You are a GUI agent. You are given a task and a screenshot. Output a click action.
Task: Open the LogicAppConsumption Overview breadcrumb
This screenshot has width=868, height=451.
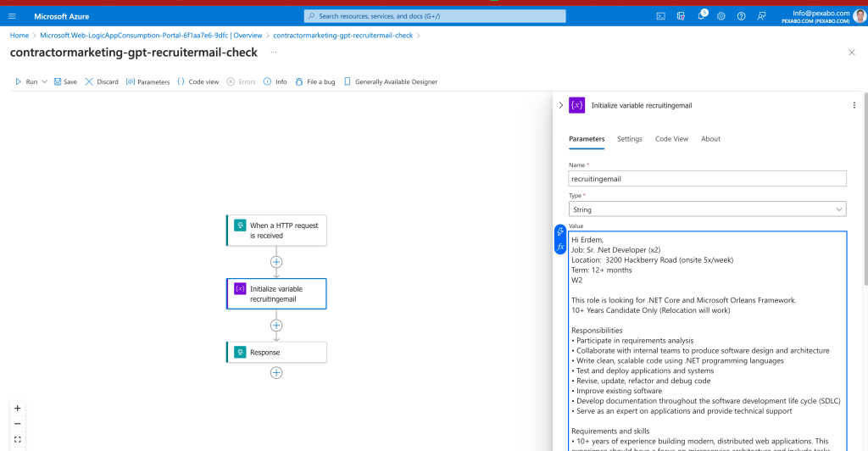151,36
